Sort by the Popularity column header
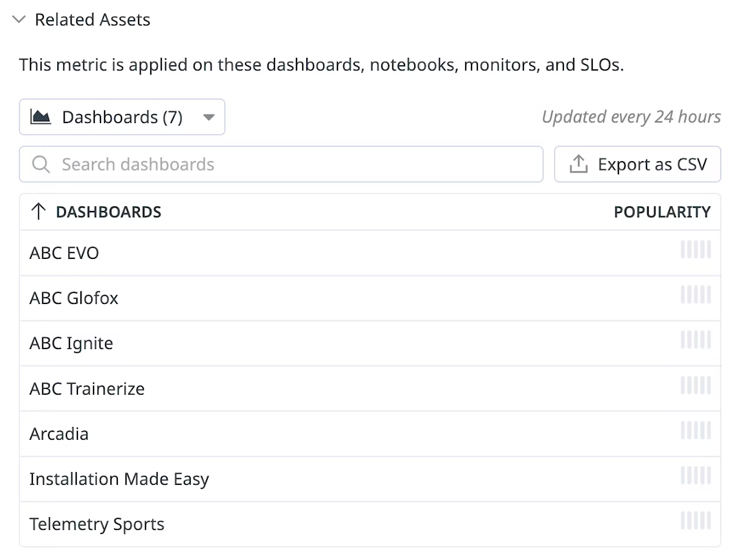739x560 pixels. pos(662,212)
